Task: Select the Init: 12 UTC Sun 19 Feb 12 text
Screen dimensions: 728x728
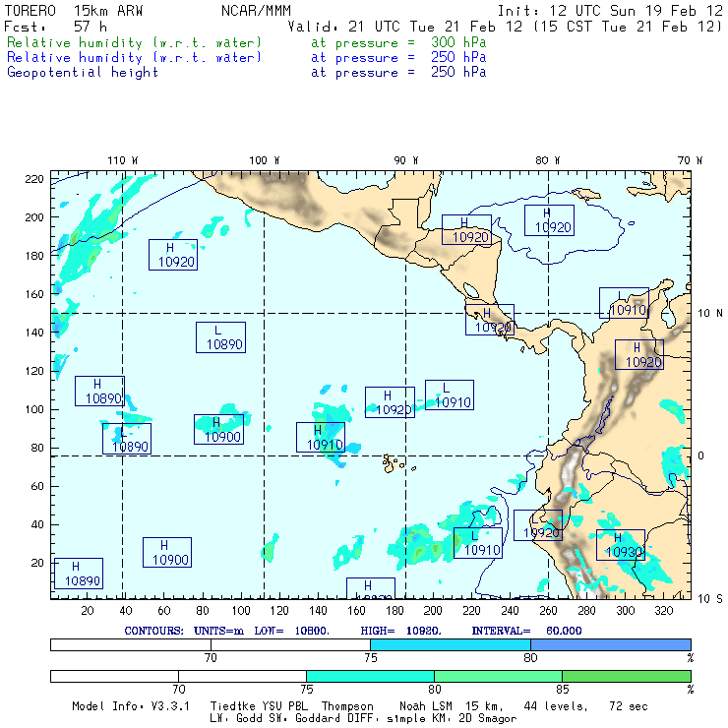Action: coord(610,10)
